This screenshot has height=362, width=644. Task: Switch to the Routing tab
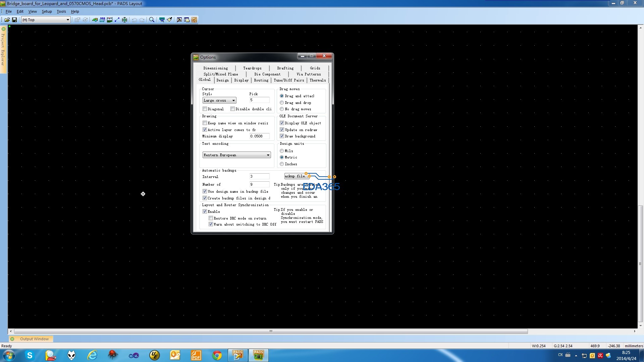[261, 80]
